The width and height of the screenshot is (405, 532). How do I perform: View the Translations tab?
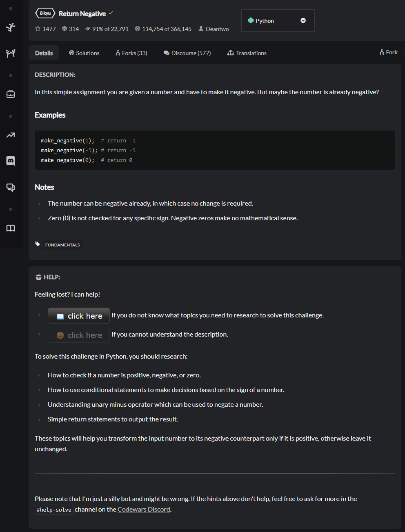point(247,53)
